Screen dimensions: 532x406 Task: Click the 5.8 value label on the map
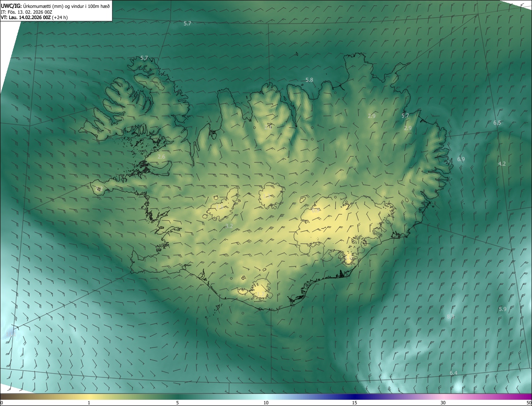tap(309, 80)
